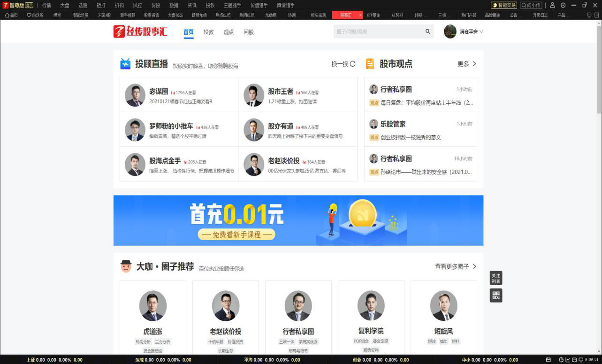The image size is (602, 364).
Task: Open the user account icon in title bar
Action: tap(552, 5)
